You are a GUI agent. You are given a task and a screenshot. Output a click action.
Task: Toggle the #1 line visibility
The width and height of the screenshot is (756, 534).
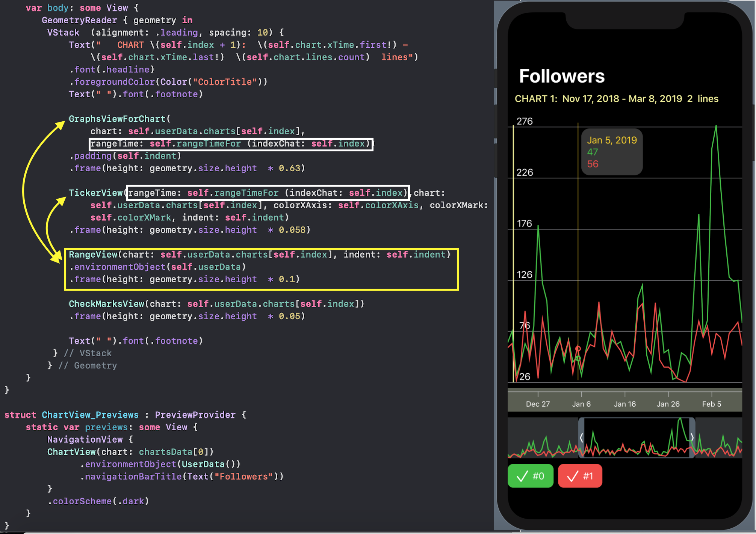[x=580, y=476]
